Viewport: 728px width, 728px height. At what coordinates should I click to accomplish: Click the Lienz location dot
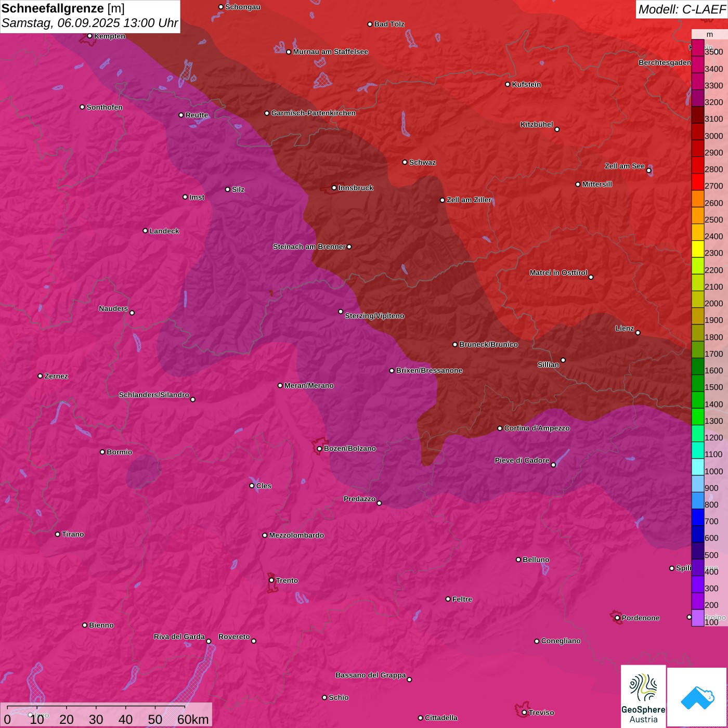click(638, 333)
